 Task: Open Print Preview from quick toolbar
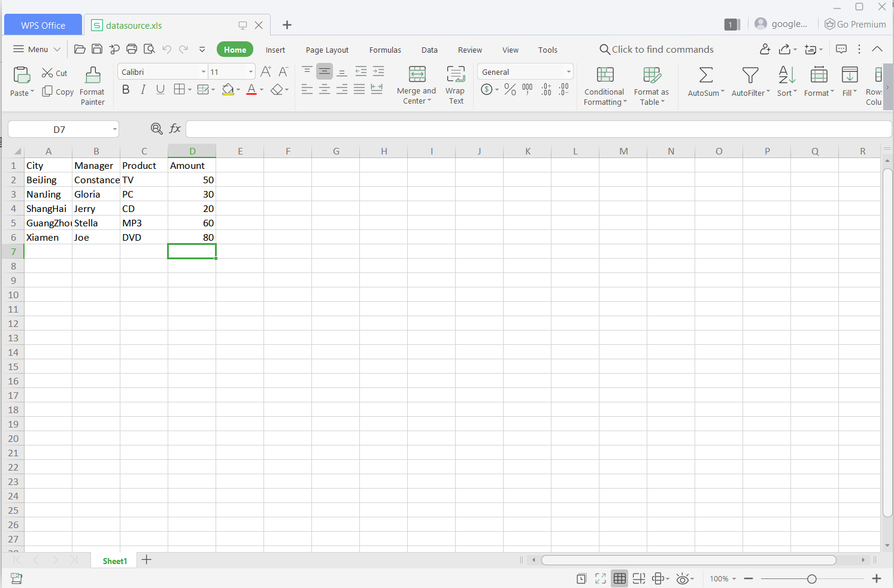149,49
